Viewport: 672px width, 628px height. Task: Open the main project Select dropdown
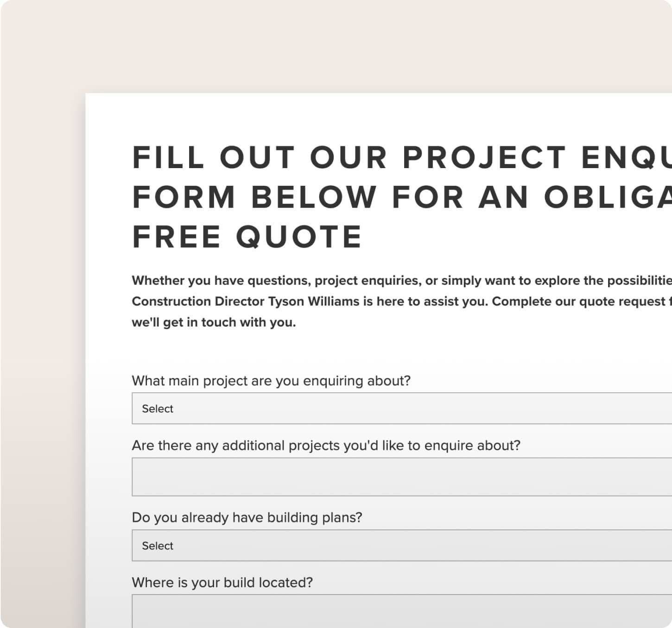coord(401,408)
